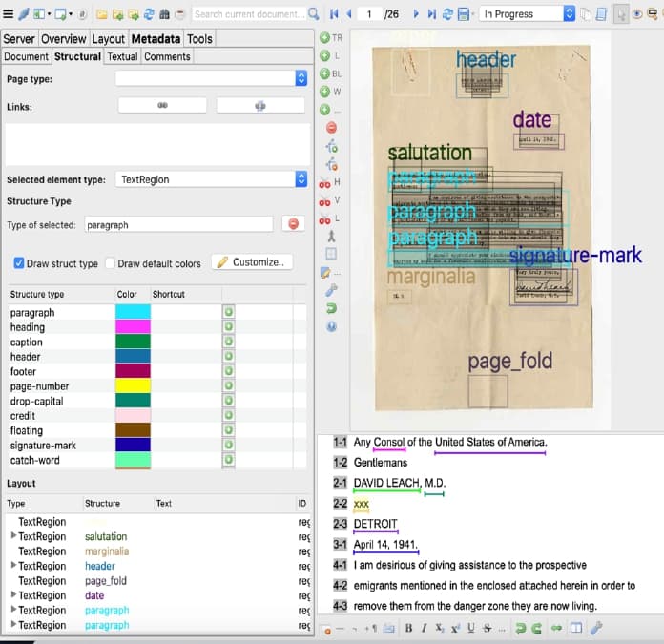Click the yellow page-number color swatch
This screenshot has width=664, height=644.
point(133,385)
